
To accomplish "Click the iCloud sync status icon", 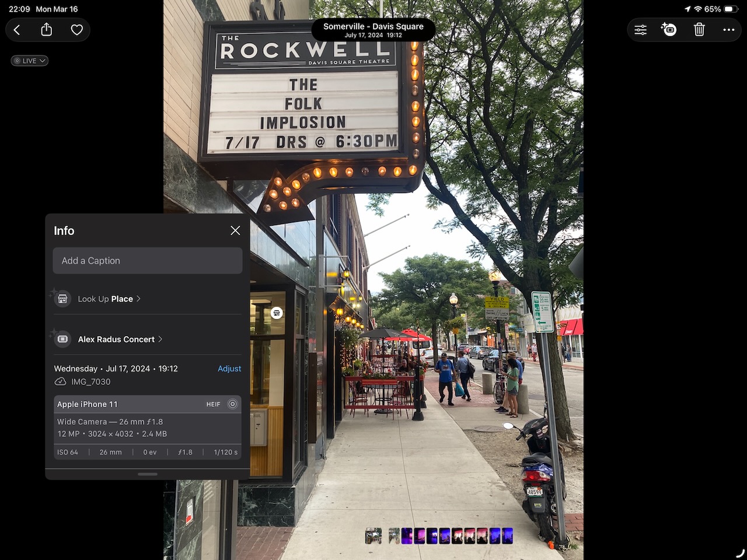I will pyautogui.click(x=60, y=381).
